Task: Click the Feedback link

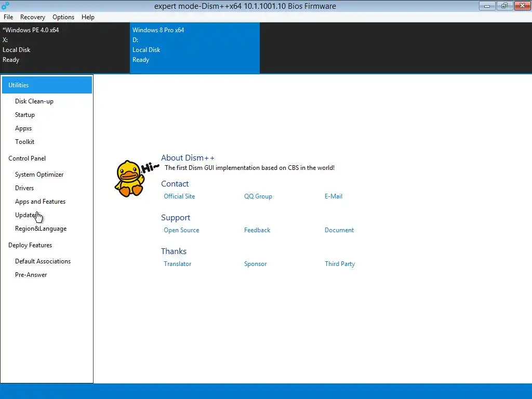Action: tap(257, 230)
